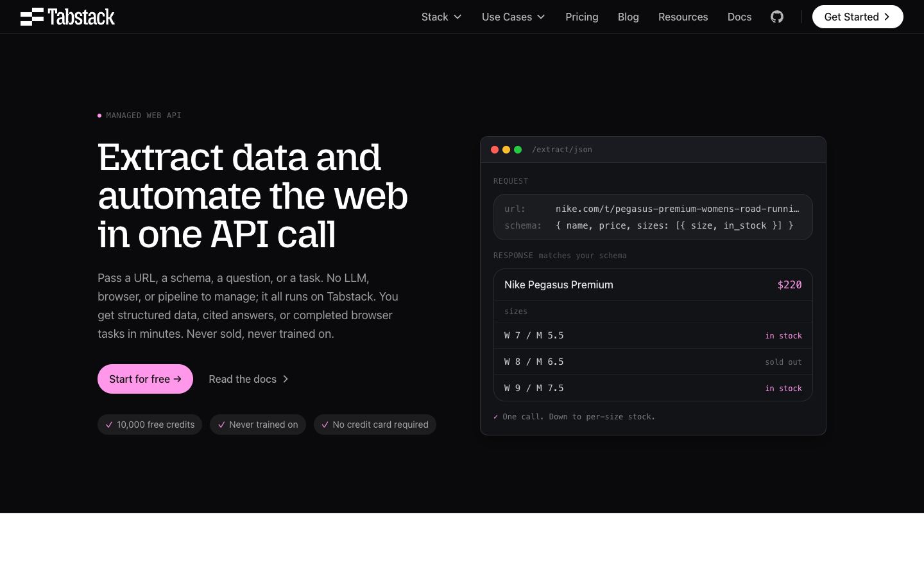Open the Docs link in navbar
This screenshot has width=924, height=578.
[739, 17]
